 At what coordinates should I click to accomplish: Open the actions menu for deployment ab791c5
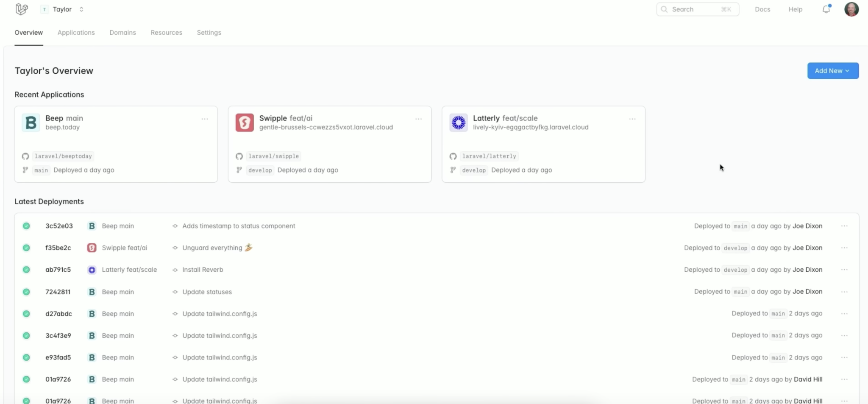point(844,270)
